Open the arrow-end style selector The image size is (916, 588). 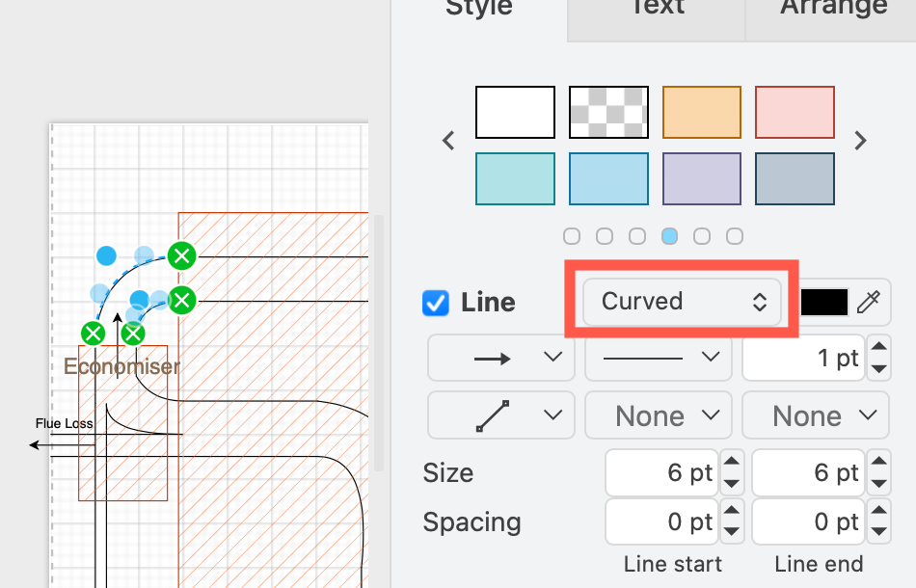pos(500,358)
